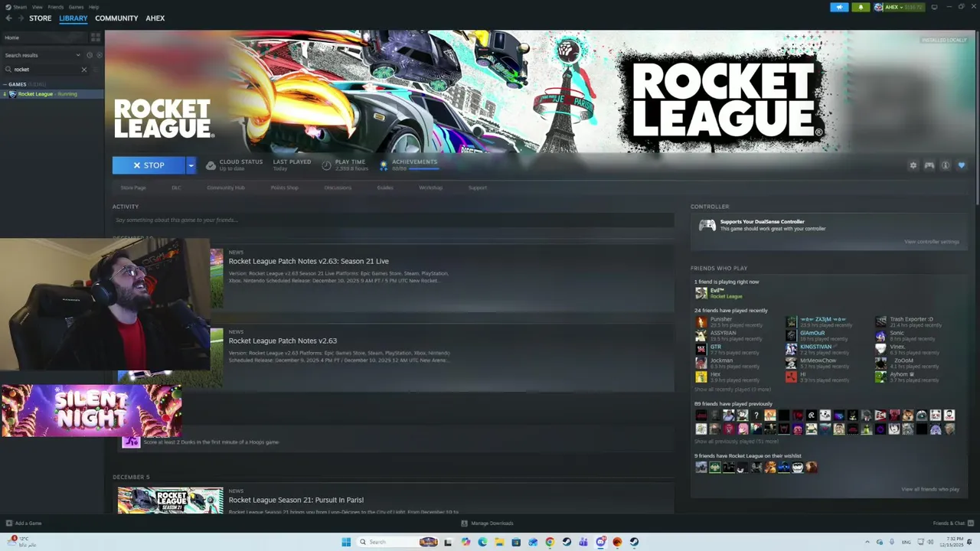This screenshot has width=980, height=551.
Task: Open the Help menu
Action: [93, 7]
